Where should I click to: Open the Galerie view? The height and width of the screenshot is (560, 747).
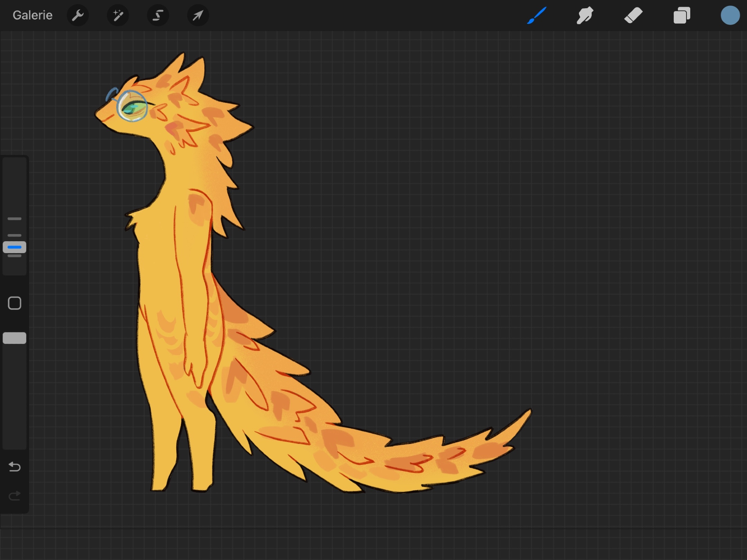(x=32, y=15)
